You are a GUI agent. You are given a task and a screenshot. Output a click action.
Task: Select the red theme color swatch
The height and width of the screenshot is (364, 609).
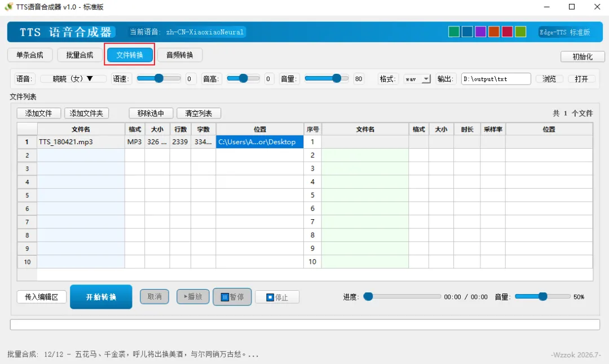point(507,32)
